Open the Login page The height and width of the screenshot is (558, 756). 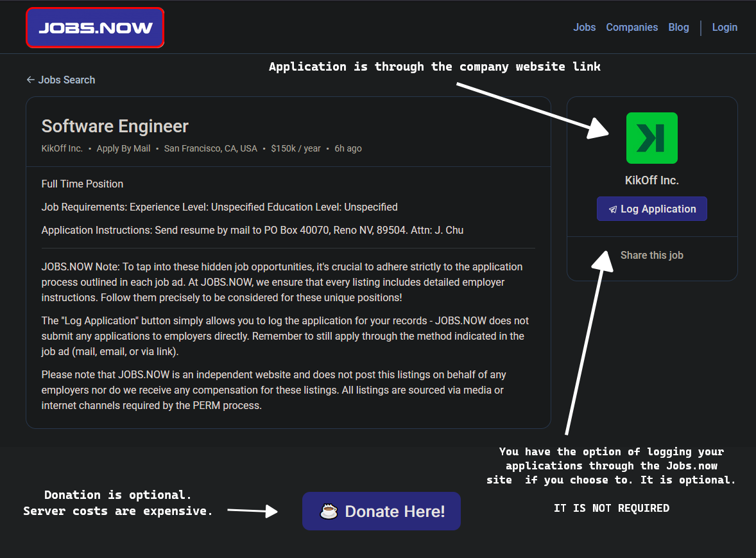pos(725,28)
